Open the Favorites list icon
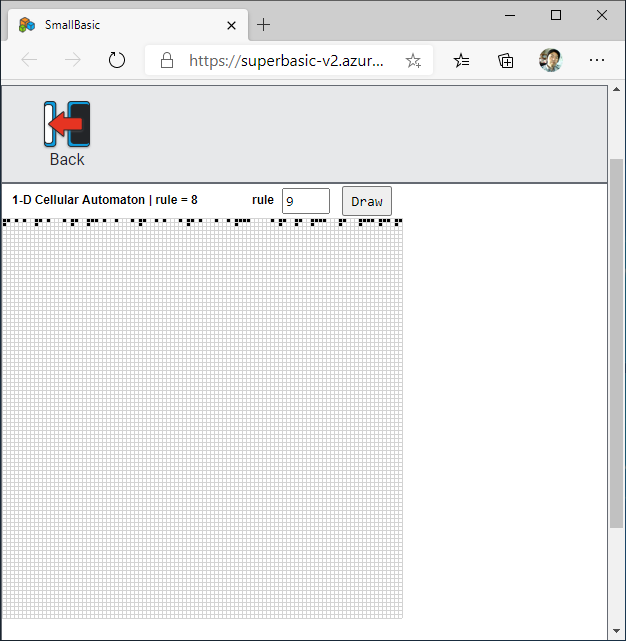The height and width of the screenshot is (641, 626). pos(462,61)
